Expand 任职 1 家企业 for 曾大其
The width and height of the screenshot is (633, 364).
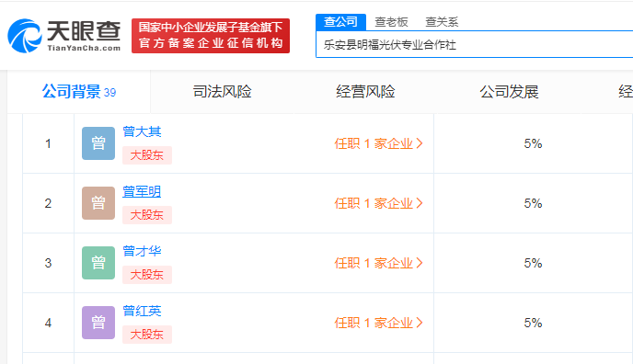pos(378,143)
